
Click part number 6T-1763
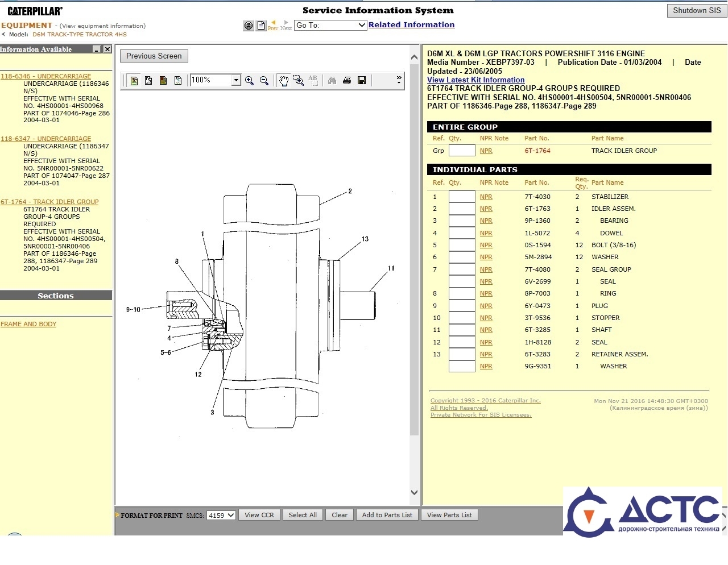point(537,209)
